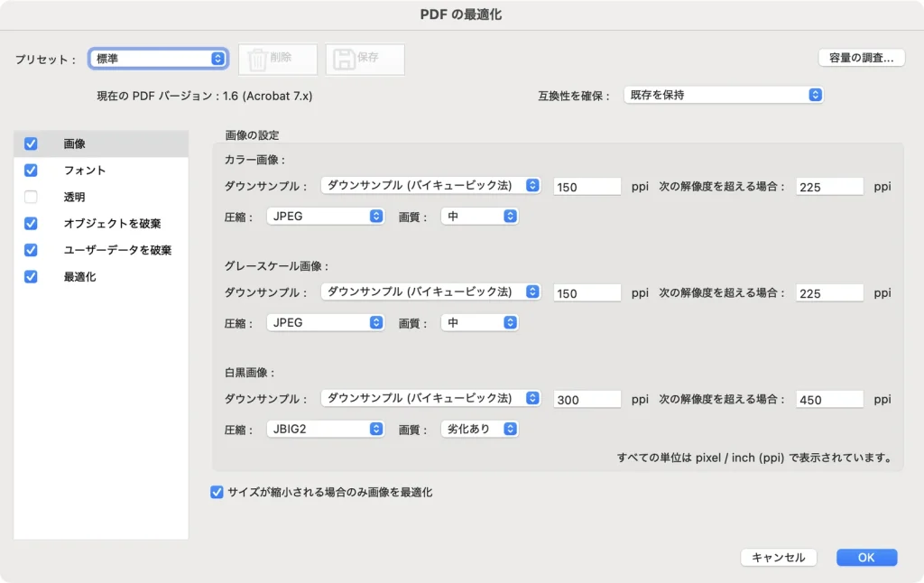Click the グレースケール画像 225 ppi threshold field

pos(830,293)
